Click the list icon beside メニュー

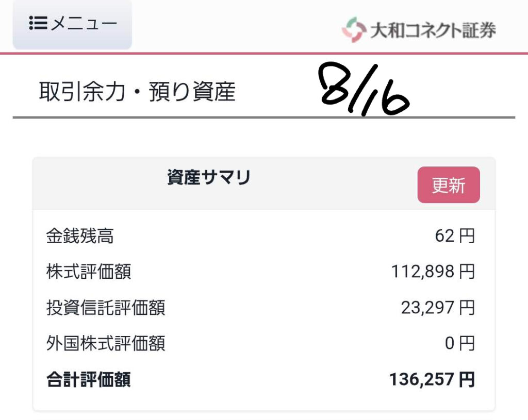click(x=38, y=23)
